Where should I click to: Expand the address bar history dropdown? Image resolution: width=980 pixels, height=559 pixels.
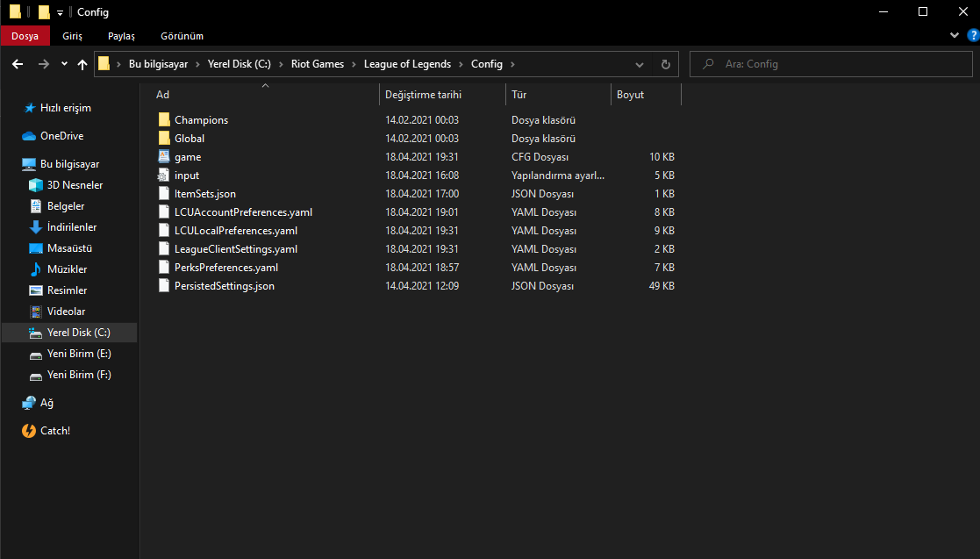640,64
